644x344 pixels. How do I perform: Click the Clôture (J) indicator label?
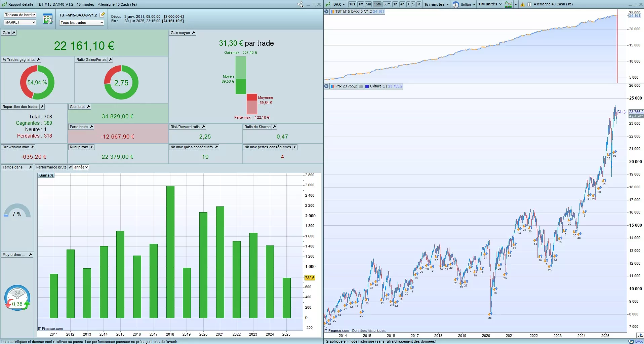pos(378,86)
